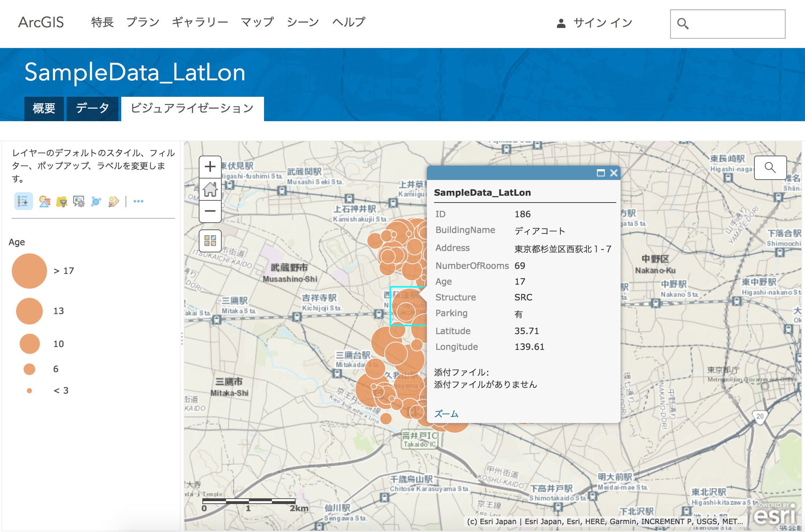The height and width of the screenshot is (532, 805).
Task: Click the clustering icon
Action: (x=96, y=201)
